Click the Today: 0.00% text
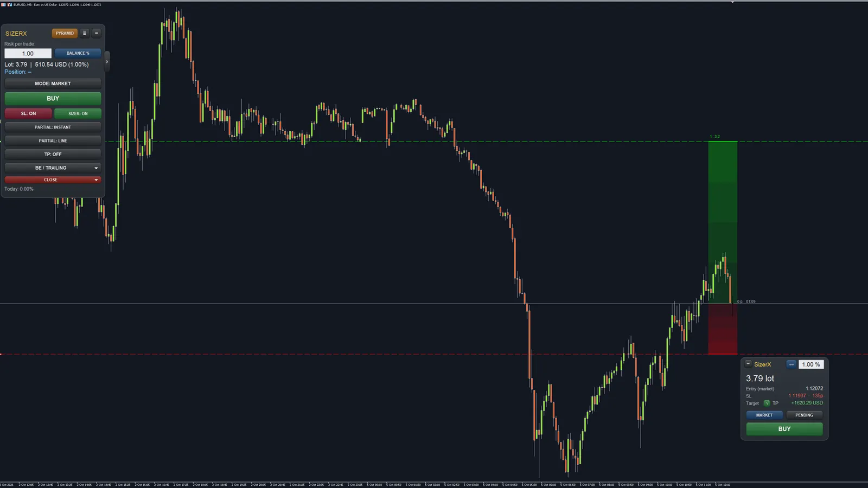 point(19,189)
